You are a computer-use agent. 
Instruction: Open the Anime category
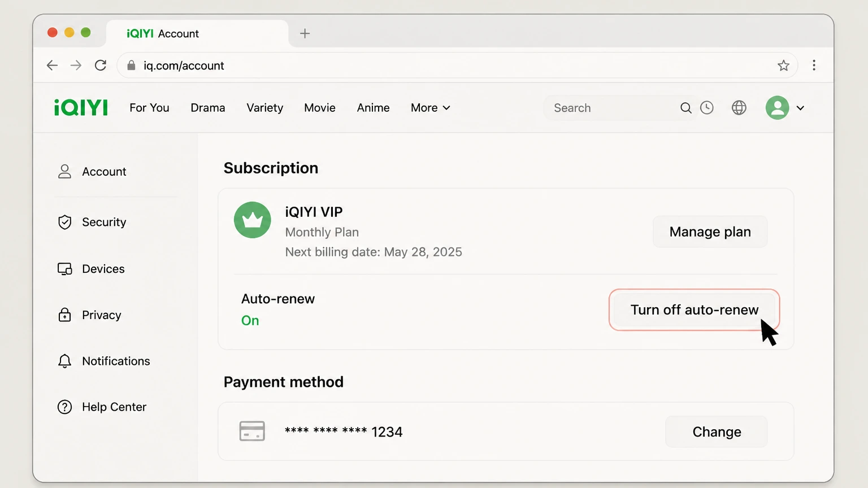374,108
